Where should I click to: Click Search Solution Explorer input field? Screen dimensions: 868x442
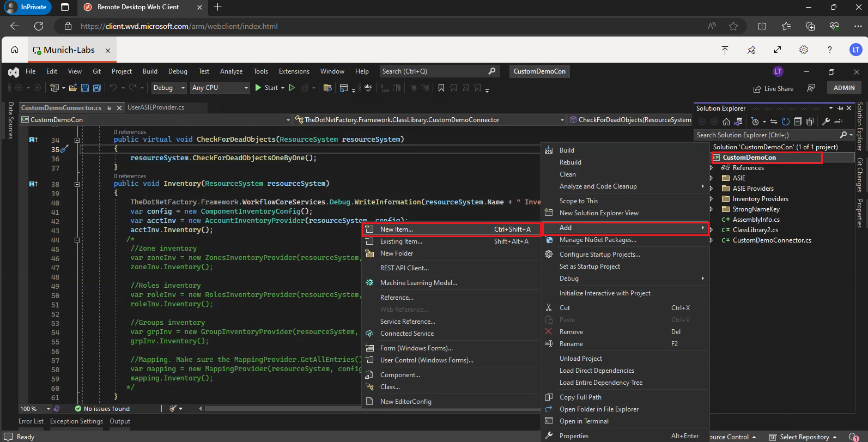coord(767,135)
